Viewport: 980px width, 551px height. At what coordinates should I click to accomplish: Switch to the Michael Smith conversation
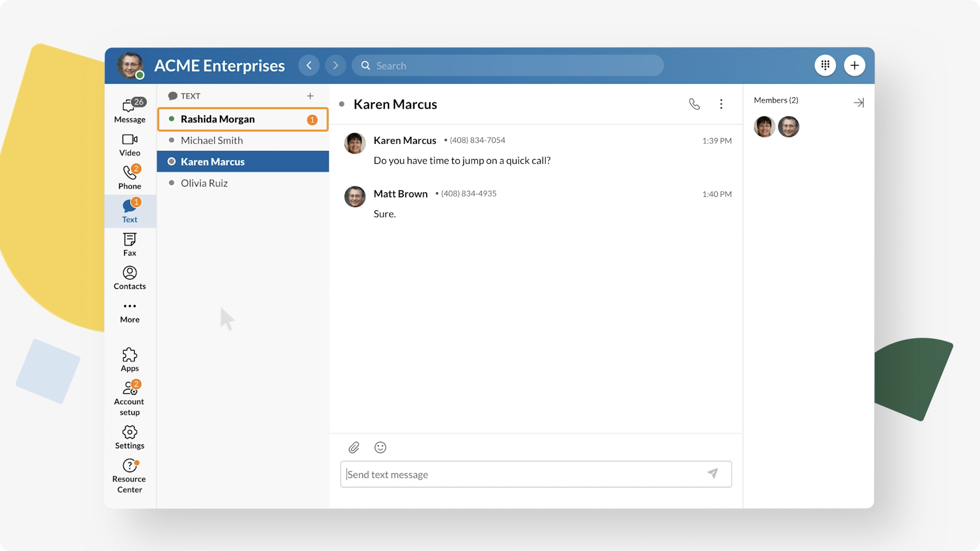click(212, 140)
